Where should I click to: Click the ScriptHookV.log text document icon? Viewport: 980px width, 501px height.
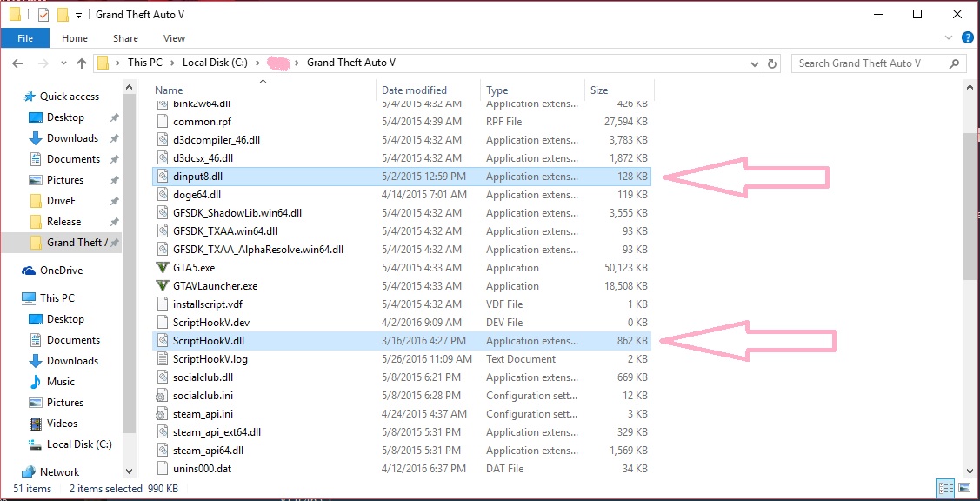(x=163, y=359)
